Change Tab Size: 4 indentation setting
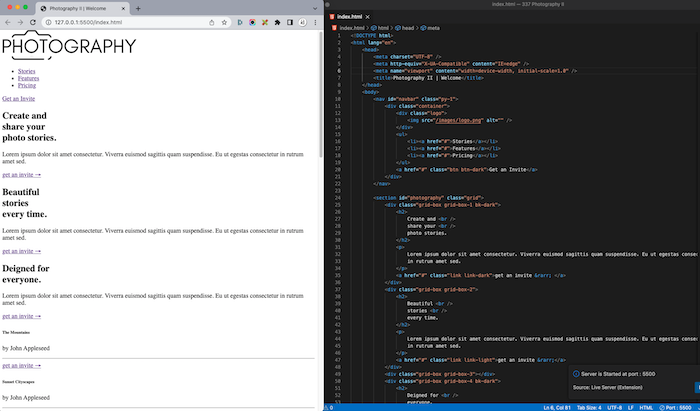Image resolution: width=700 pixels, height=411 pixels. coord(589,407)
